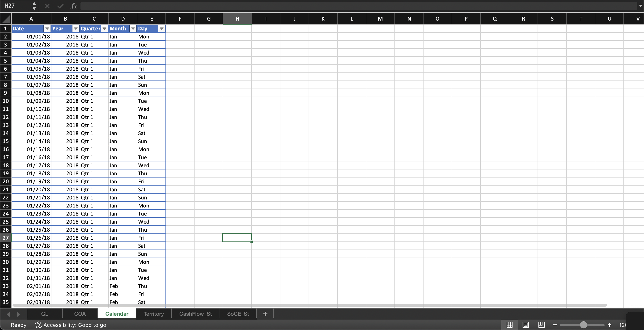Click the Feb cell in row 34
This screenshot has width=644, height=330.
(x=123, y=294)
